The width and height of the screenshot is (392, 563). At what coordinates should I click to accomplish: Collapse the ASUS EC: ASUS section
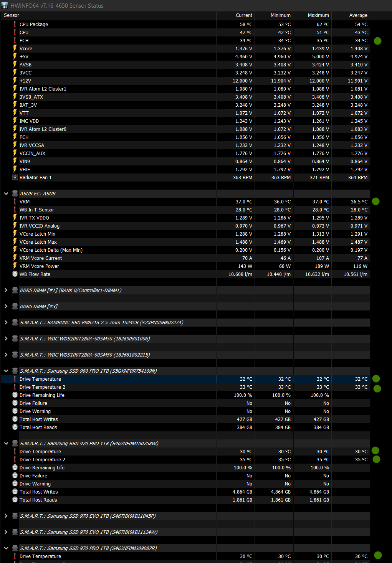pyautogui.click(x=6, y=193)
